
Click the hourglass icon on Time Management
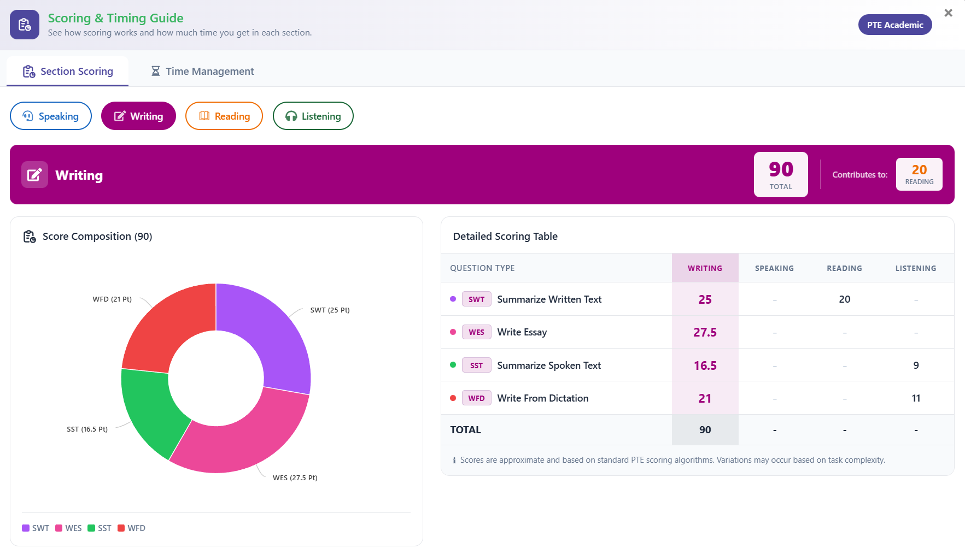coord(156,72)
